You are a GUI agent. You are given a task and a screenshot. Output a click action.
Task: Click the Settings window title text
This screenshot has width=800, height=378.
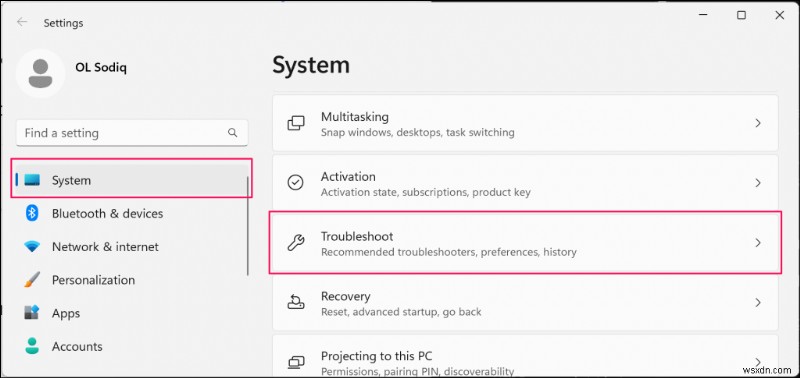click(63, 23)
